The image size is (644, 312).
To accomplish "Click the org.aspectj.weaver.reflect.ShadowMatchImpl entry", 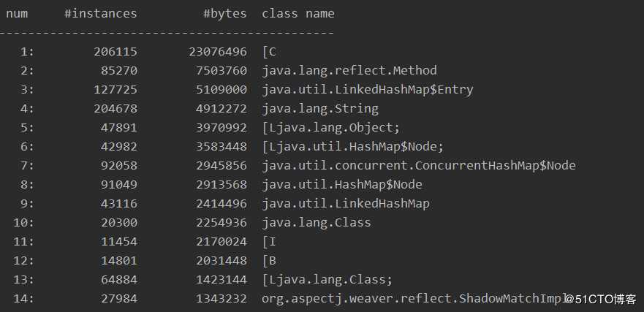I will point(414,298).
